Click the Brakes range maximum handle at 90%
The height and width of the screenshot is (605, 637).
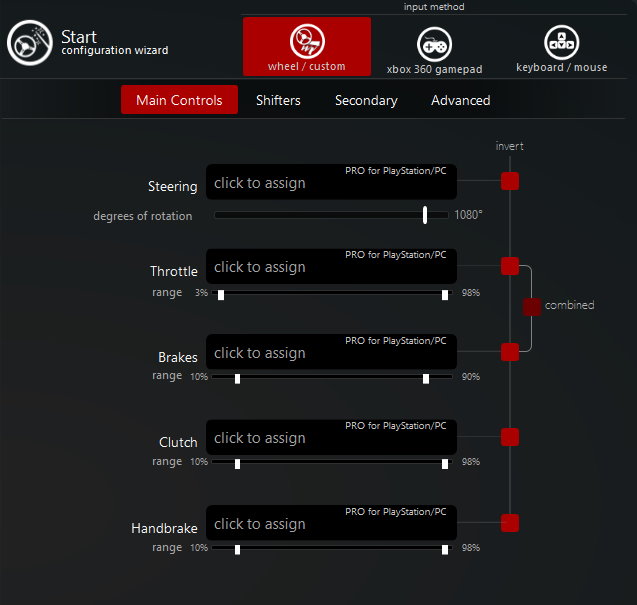click(426, 379)
